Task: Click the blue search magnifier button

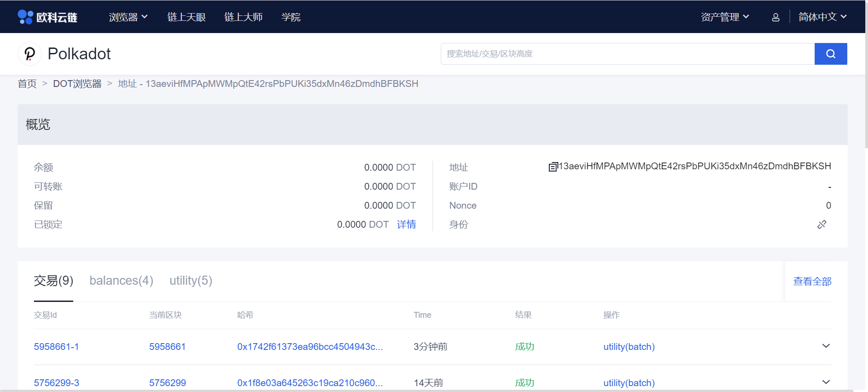Action: [x=830, y=54]
